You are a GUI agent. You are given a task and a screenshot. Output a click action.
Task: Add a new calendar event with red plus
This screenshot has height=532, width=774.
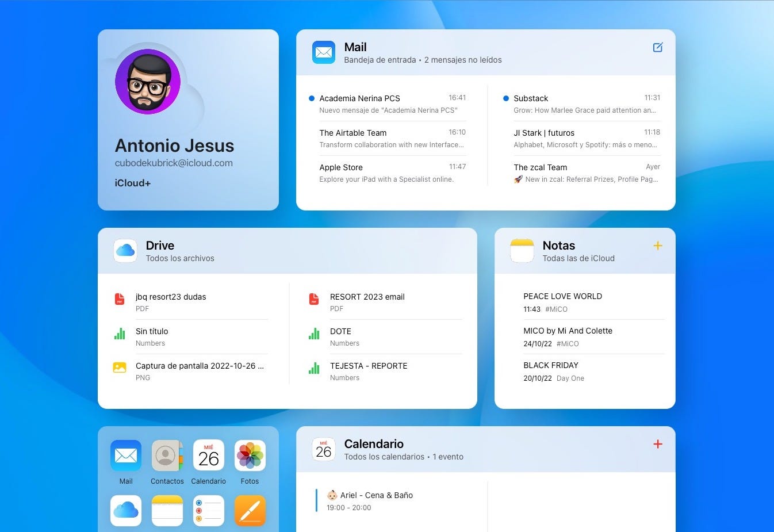658,444
